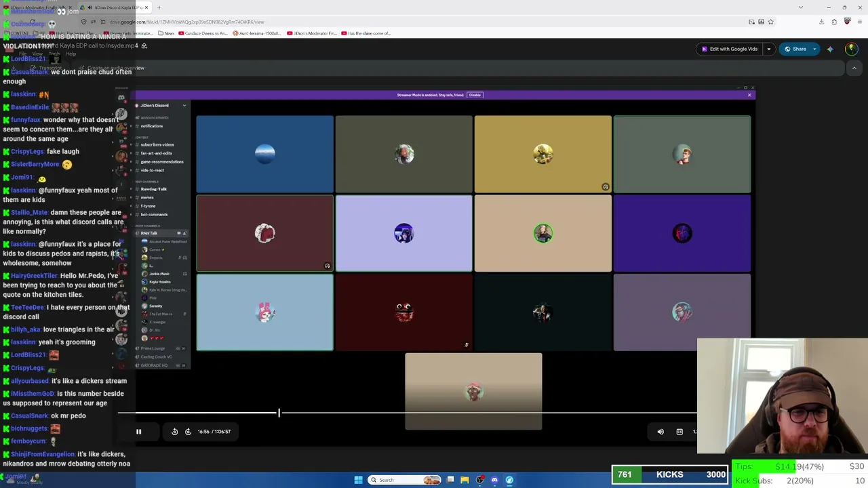868x488 pixels.
Task: Open the bot-commands channel
Action: tap(154, 214)
